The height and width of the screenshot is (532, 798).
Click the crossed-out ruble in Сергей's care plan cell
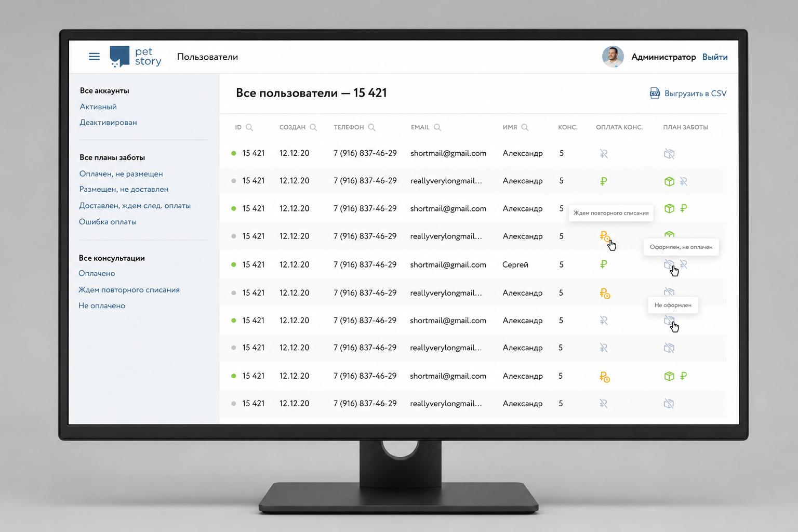click(x=684, y=264)
